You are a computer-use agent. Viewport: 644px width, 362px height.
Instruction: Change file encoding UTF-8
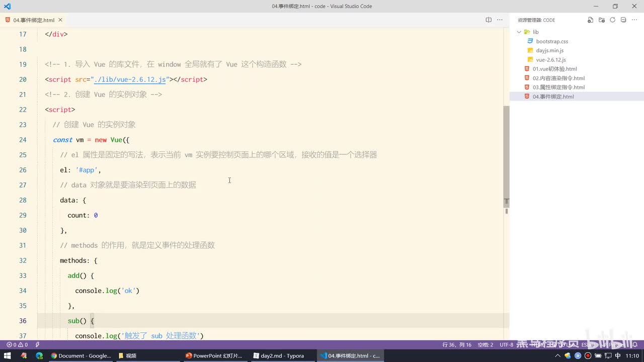506,345
